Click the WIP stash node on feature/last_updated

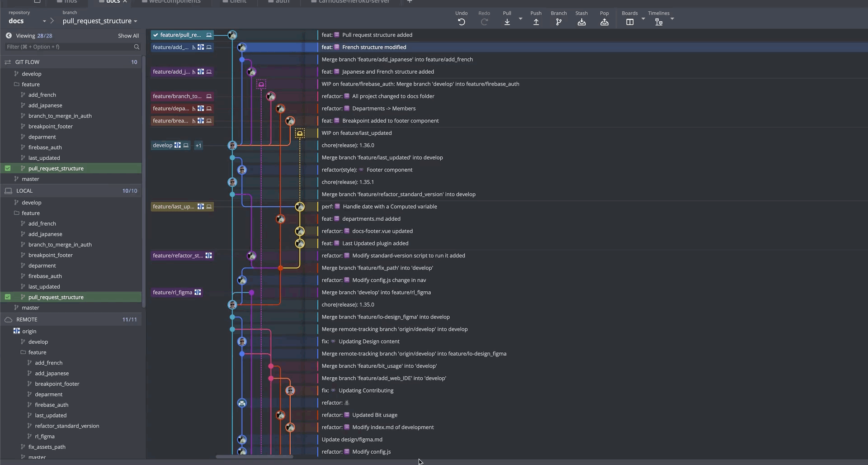300,133
